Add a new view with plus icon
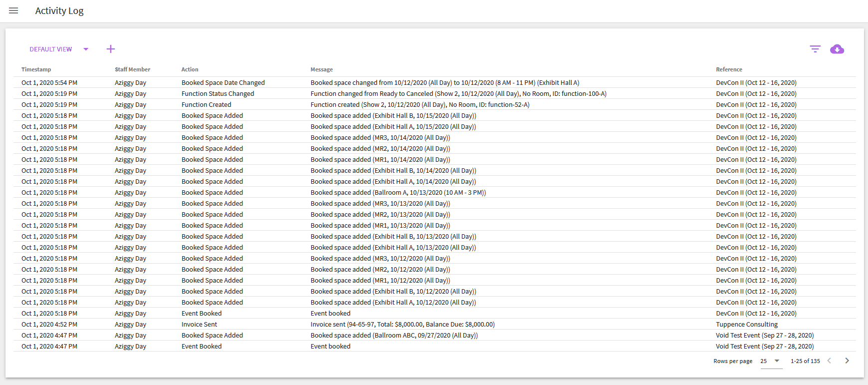Image resolution: width=868 pixels, height=385 pixels. tap(111, 49)
